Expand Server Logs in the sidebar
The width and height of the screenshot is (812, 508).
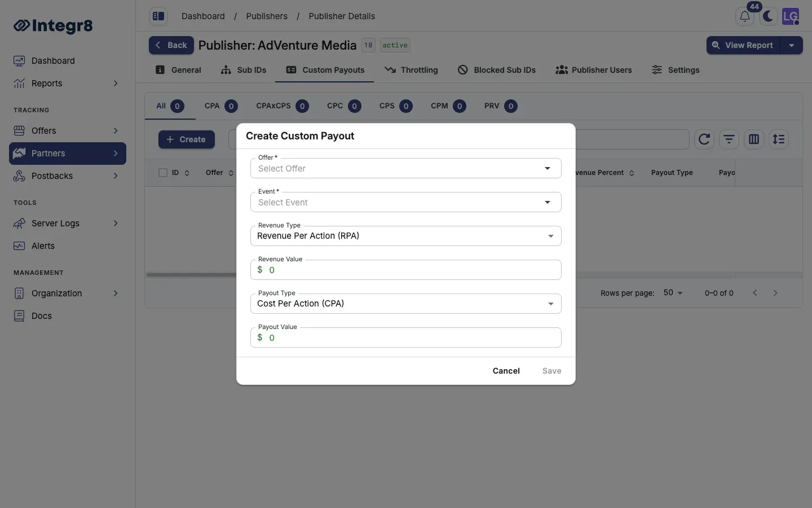point(68,224)
